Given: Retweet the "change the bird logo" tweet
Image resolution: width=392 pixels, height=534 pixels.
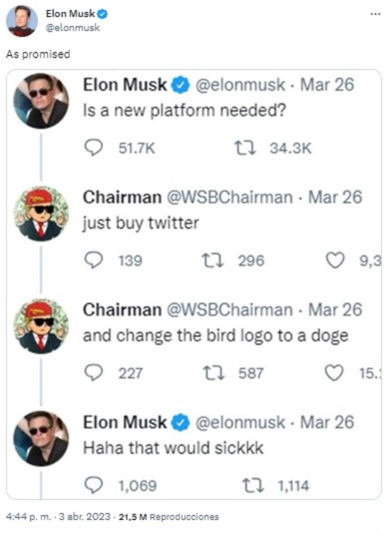Looking at the screenshot, I should pos(214,373).
